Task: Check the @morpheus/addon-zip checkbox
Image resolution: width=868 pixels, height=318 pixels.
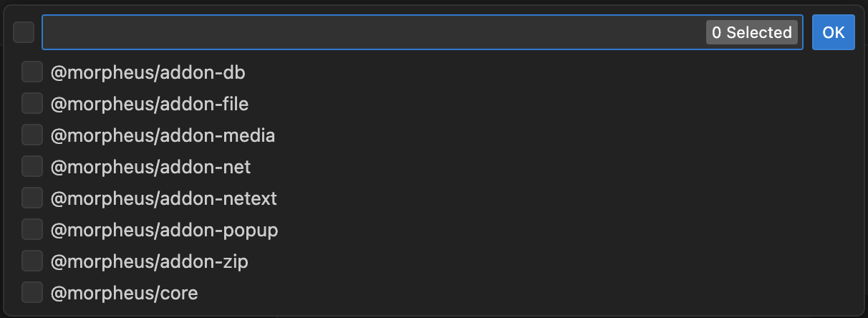Action: [32, 261]
